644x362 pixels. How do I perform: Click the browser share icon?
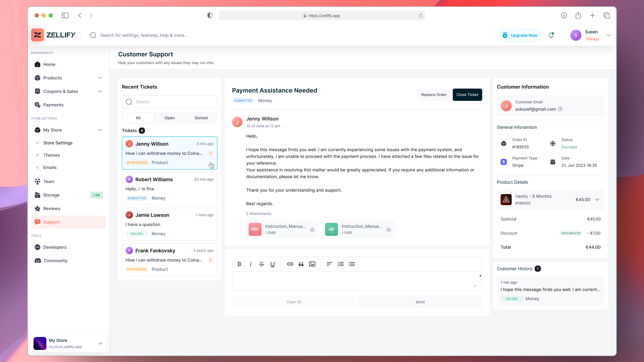point(578,15)
